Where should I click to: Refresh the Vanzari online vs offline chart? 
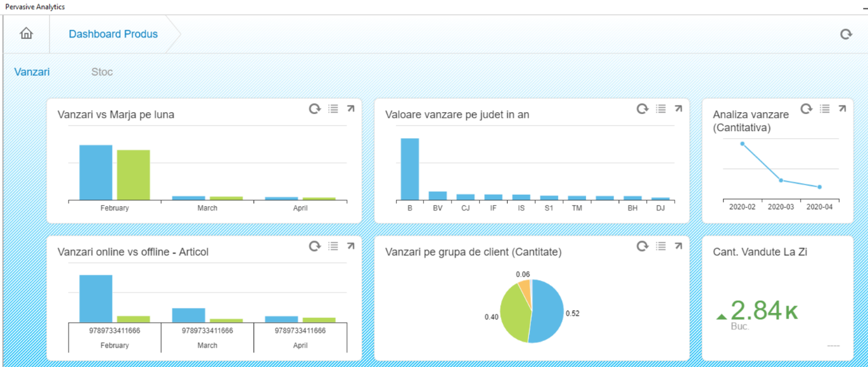click(x=314, y=246)
